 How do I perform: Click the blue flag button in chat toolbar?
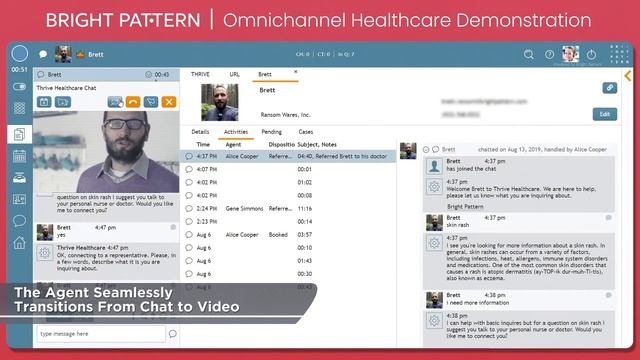(151, 102)
